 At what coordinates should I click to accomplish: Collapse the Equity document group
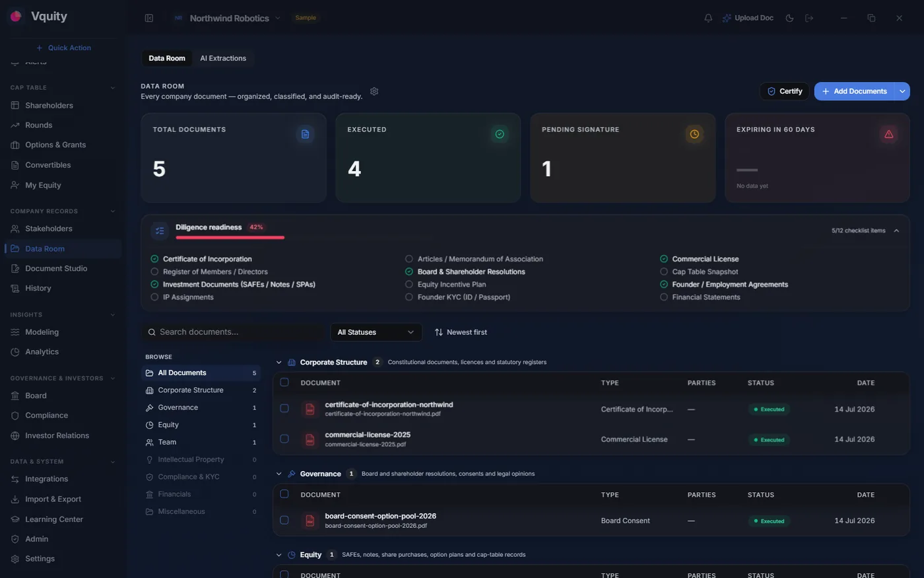click(279, 555)
